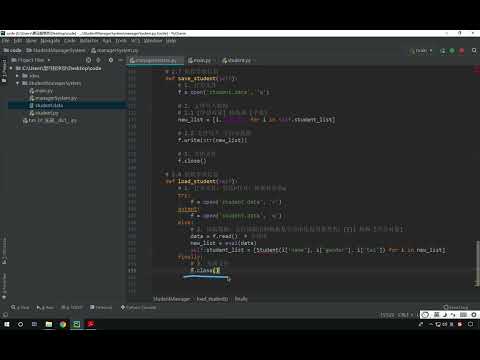Open Search Everywhere magnifier icon
Screen dimensions: 480x360
(474, 51)
